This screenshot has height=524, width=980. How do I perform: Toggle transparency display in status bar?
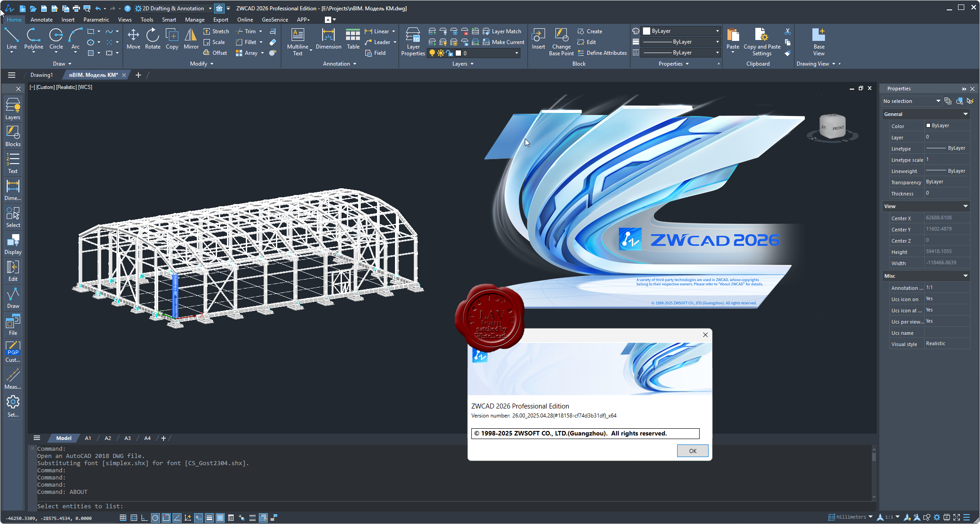220,518
